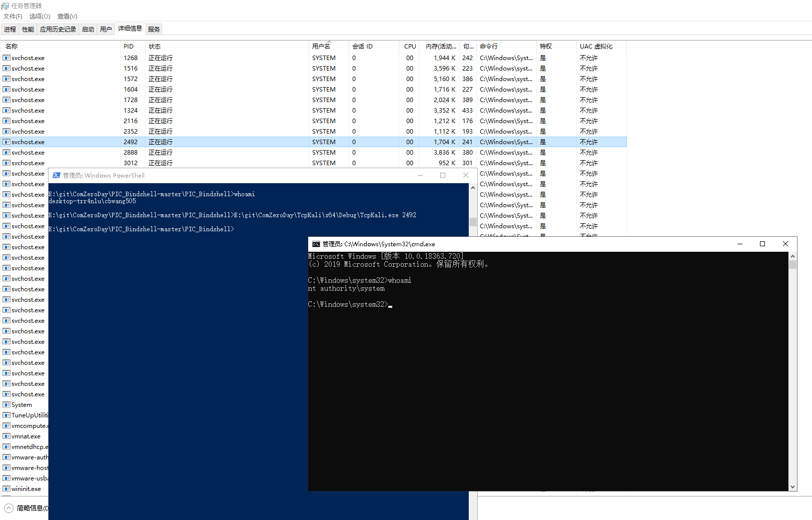
Task: Click the cmd.exe vertical scrollbar thumb
Action: coord(792,265)
